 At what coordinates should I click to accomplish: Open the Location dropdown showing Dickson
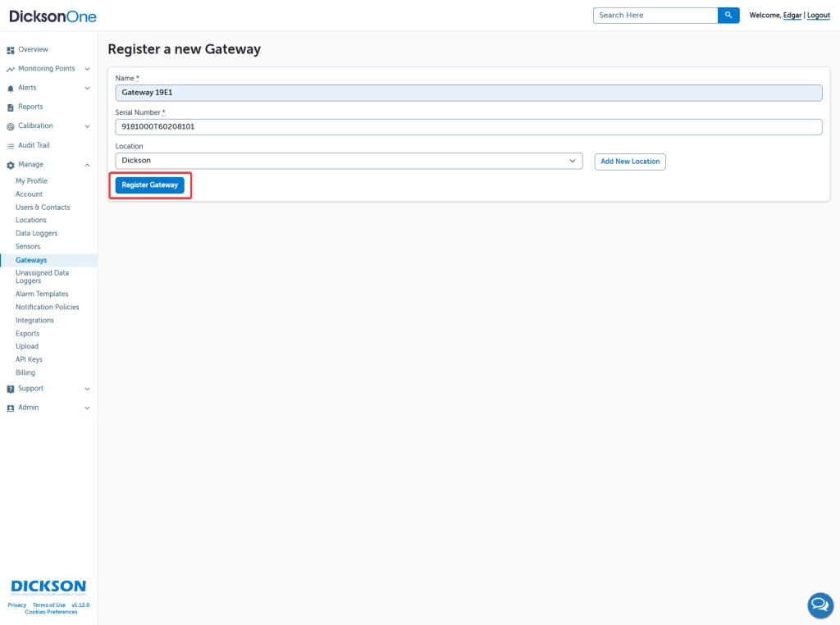tap(349, 161)
